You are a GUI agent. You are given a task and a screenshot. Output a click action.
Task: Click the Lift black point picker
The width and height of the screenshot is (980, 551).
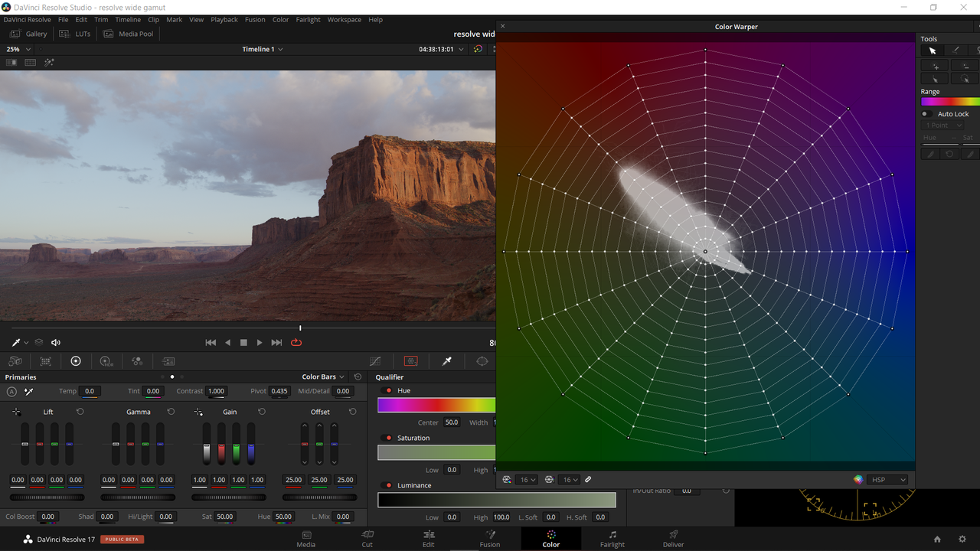(x=16, y=412)
